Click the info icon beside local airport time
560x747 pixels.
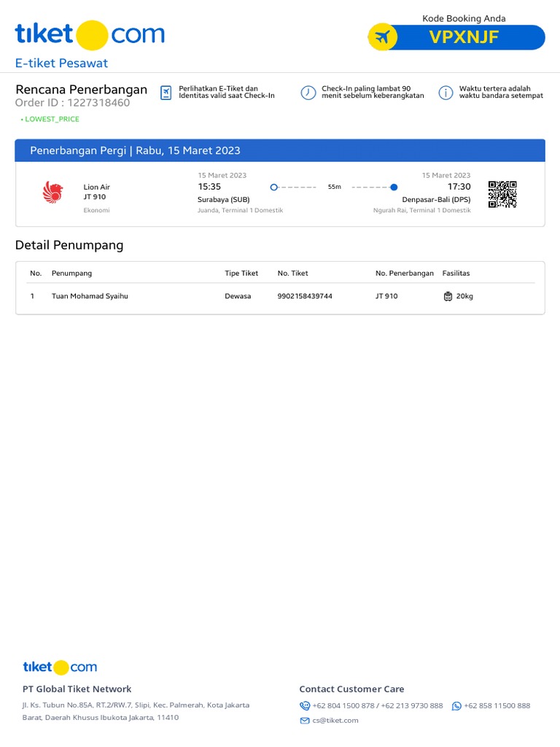(445, 93)
